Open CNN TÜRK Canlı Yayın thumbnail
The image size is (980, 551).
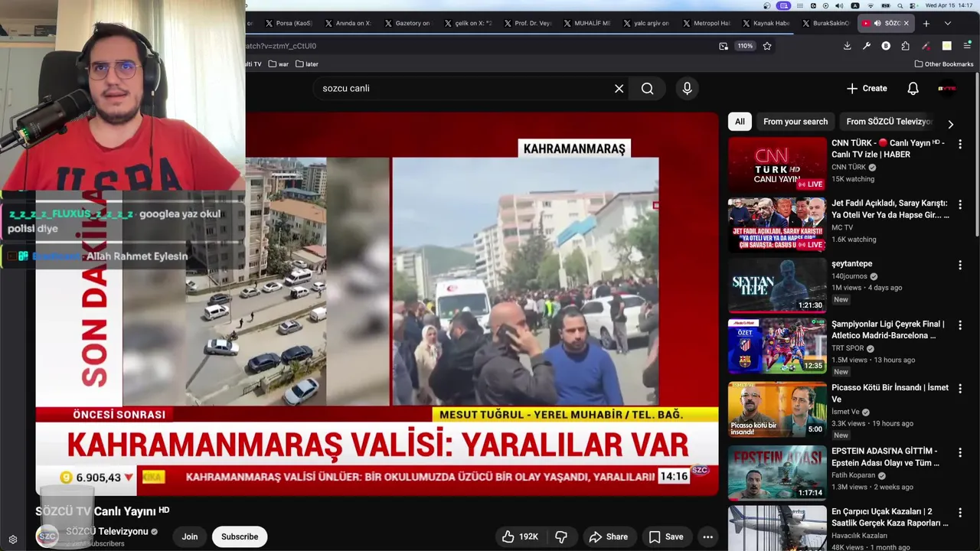(x=777, y=164)
